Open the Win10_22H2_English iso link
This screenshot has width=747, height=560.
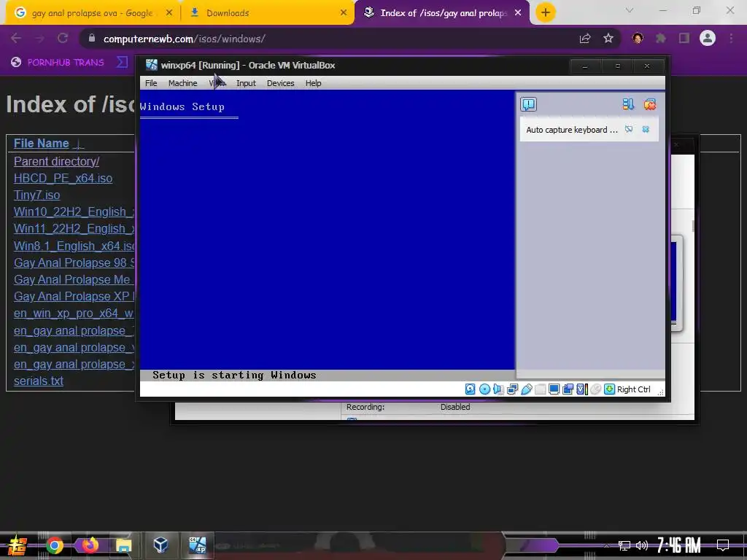click(74, 212)
